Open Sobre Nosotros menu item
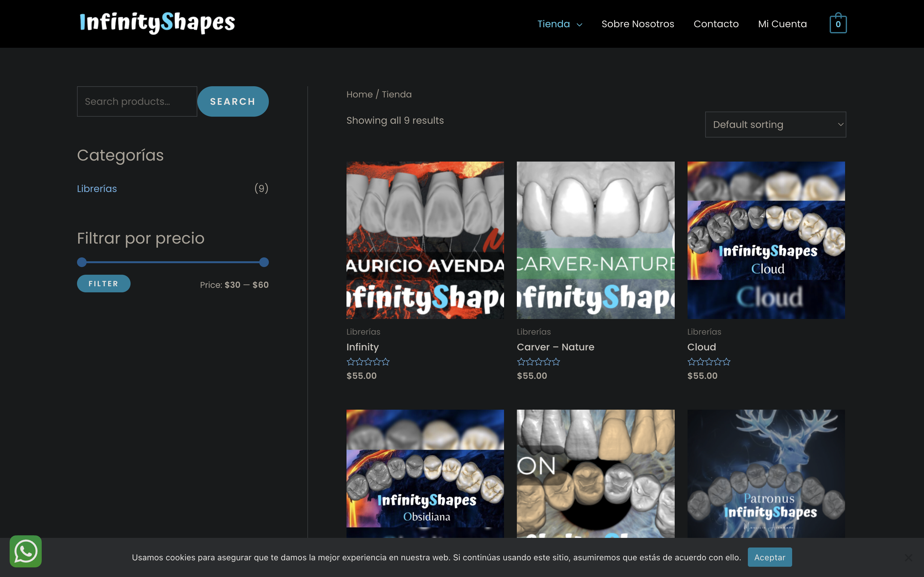 tap(637, 24)
